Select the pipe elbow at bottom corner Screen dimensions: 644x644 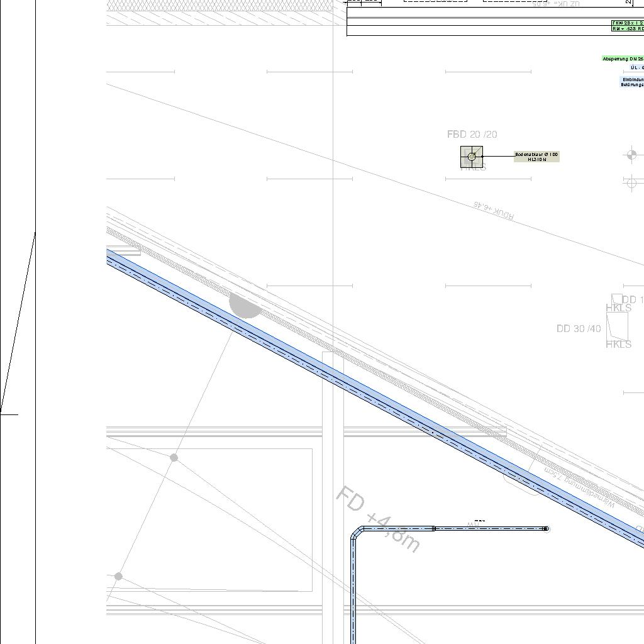pyautogui.click(x=357, y=533)
